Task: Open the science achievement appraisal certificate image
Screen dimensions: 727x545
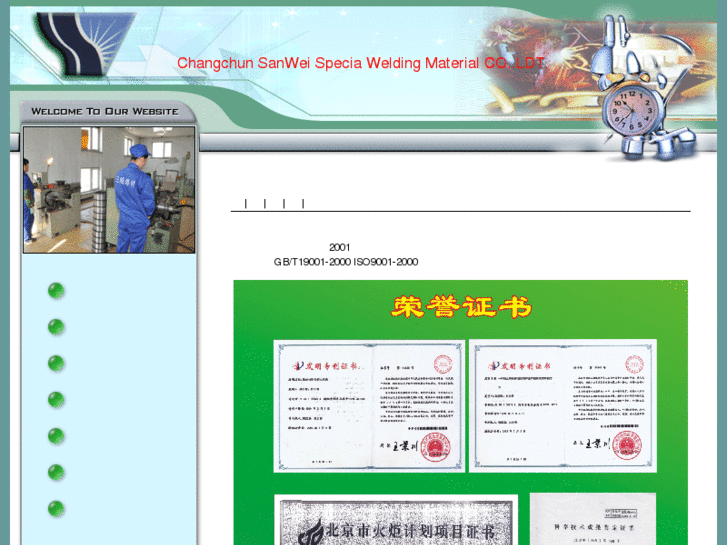Action: click(x=593, y=519)
